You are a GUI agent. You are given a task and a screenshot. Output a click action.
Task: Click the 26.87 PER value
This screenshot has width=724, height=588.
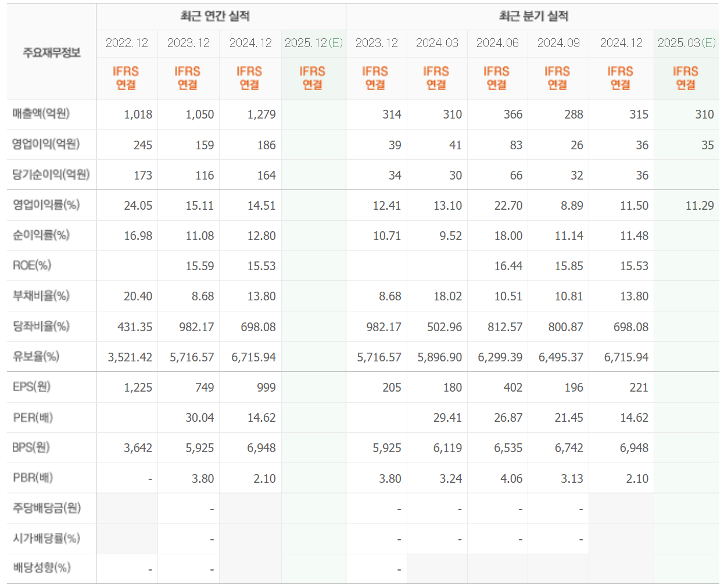click(508, 418)
